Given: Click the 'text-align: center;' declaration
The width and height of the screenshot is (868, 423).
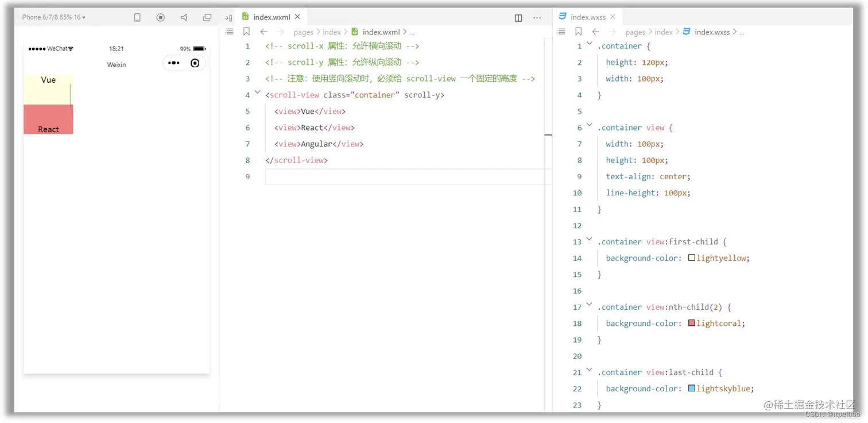Looking at the screenshot, I should pyautogui.click(x=648, y=176).
